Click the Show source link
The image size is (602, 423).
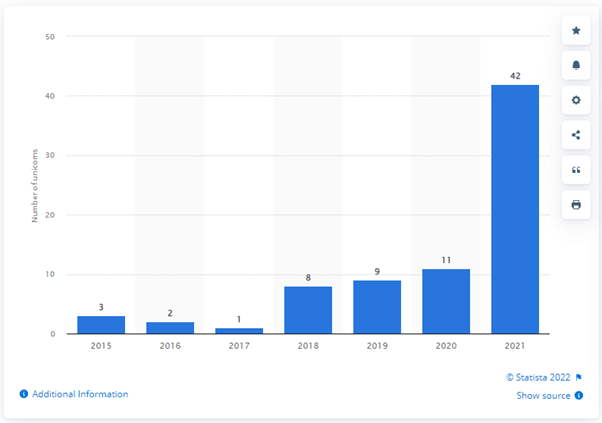pos(543,396)
